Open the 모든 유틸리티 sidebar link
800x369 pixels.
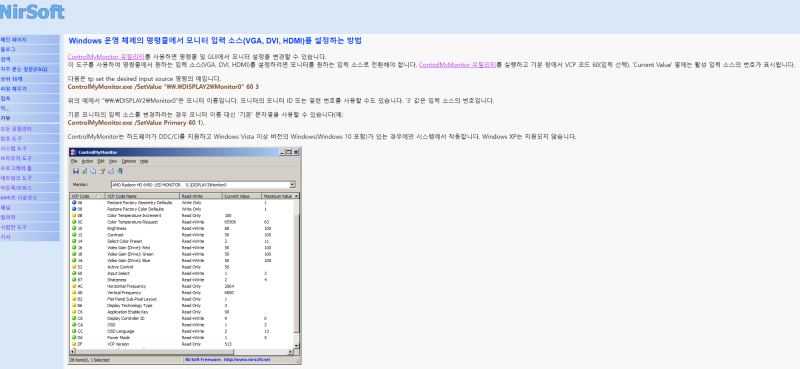point(30,129)
